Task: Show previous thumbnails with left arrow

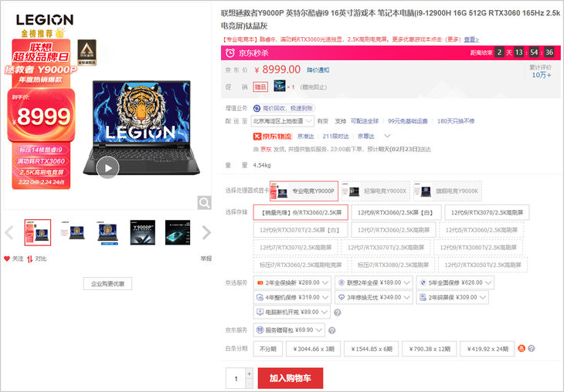Action: [x=9, y=232]
